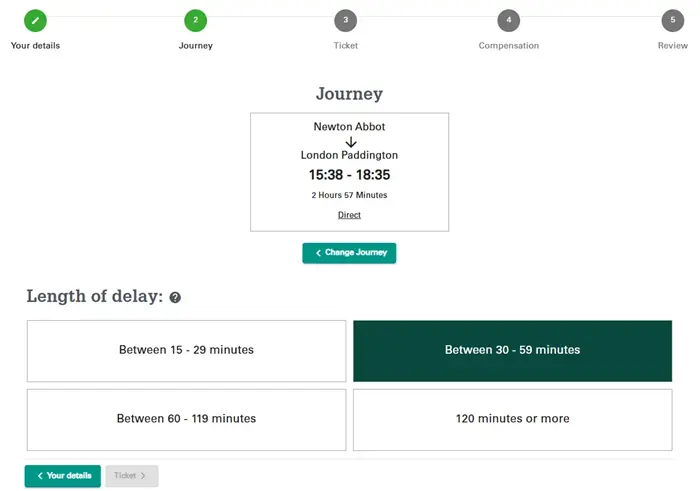This screenshot has height=491, width=700.
Task: Click the down arrow between stations
Action: pos(351,142)
